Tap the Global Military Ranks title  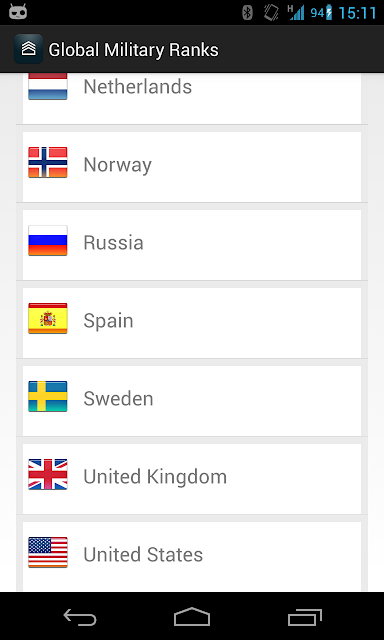click(133, 50)
